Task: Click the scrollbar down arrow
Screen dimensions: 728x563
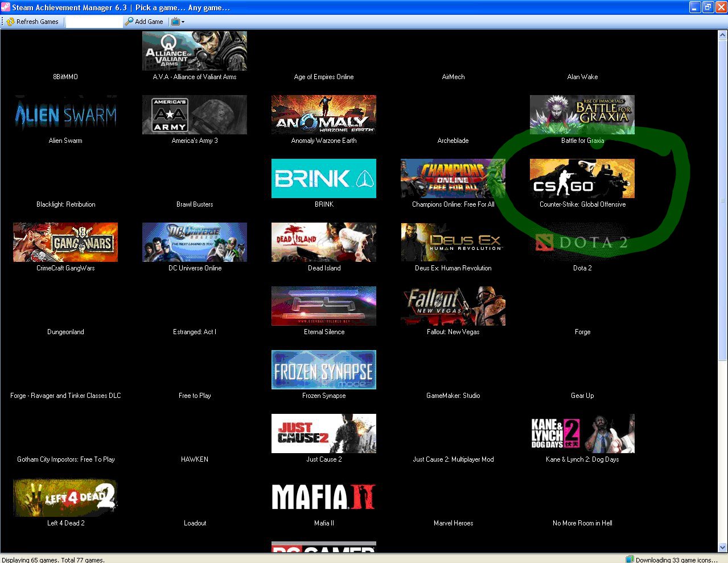Action: (x=723, y=548)
